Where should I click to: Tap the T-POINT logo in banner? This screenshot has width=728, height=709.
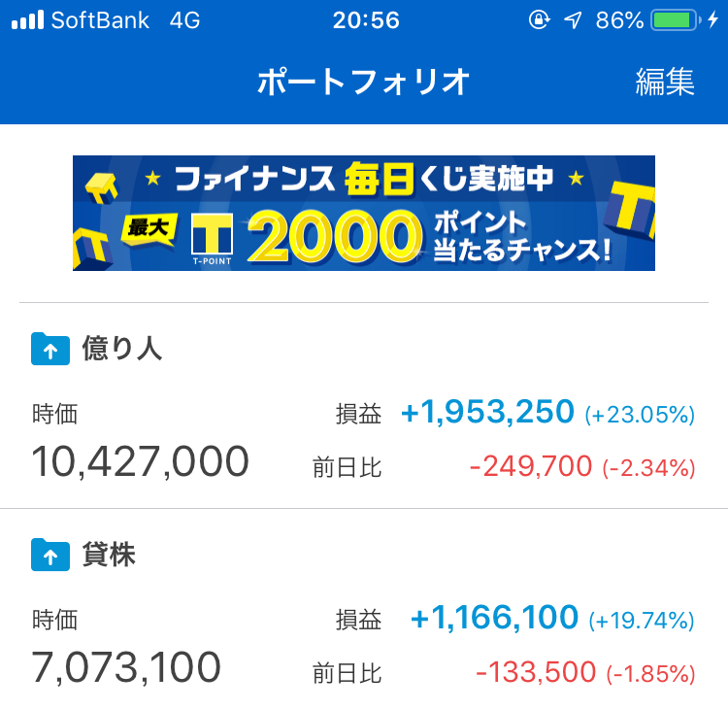(x=213, y=239)
